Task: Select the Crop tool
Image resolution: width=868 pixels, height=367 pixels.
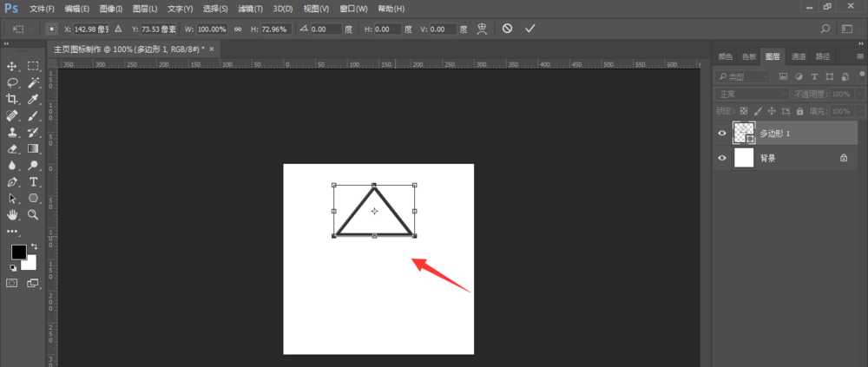Action: (x=13, y=100)
